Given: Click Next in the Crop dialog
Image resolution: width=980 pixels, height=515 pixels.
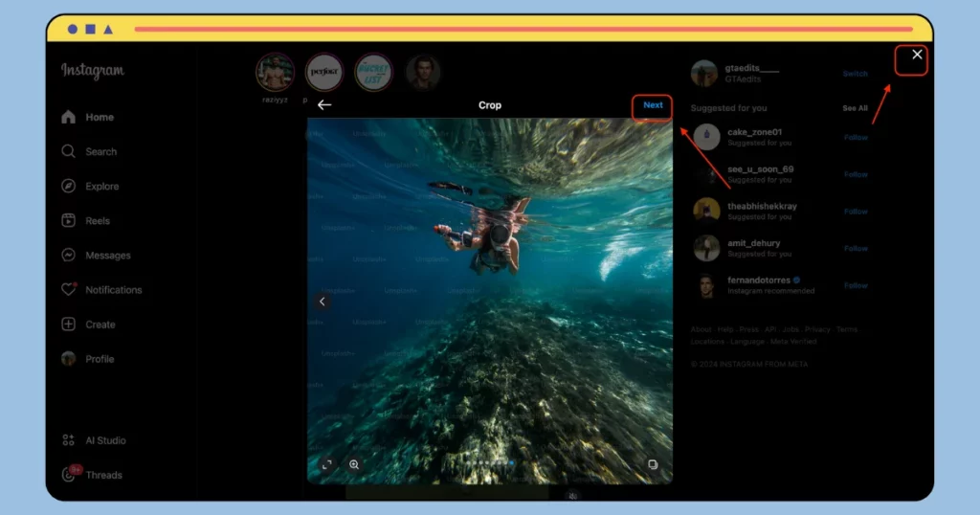Looking at the screenshot, I should pyautogui.click(x=653, y=105).
